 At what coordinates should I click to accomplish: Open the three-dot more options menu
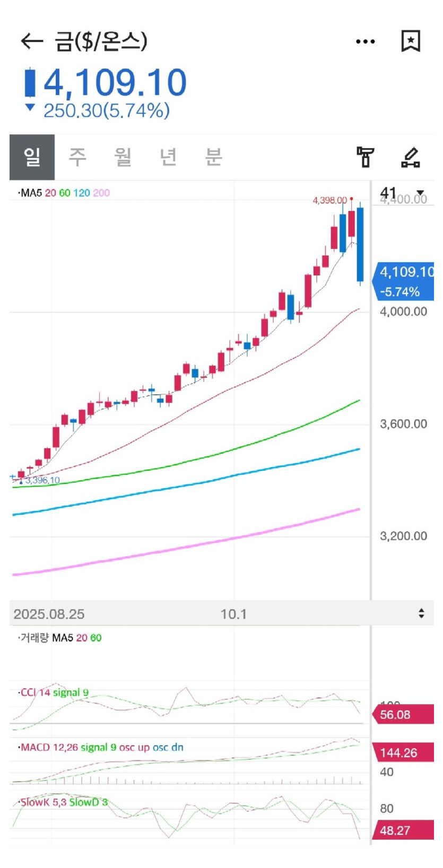click(x=366, y=41)
